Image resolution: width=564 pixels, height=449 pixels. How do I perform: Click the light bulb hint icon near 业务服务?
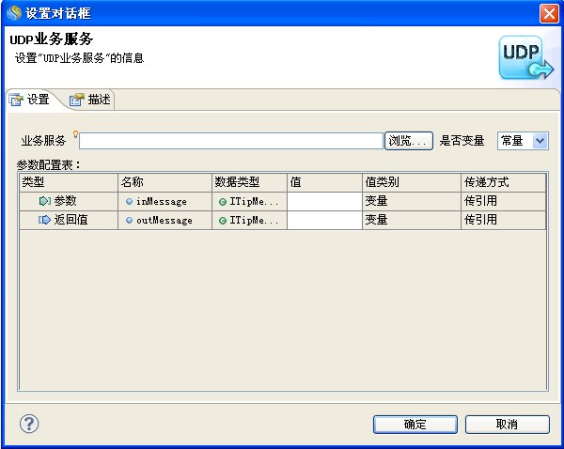point(75,134)
